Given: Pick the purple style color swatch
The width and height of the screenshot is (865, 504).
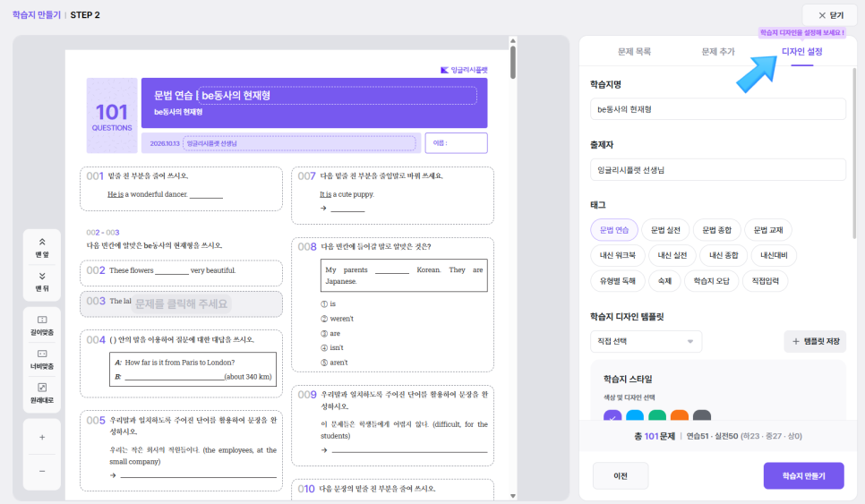Looking at the screenshot, I should point(612,415).
